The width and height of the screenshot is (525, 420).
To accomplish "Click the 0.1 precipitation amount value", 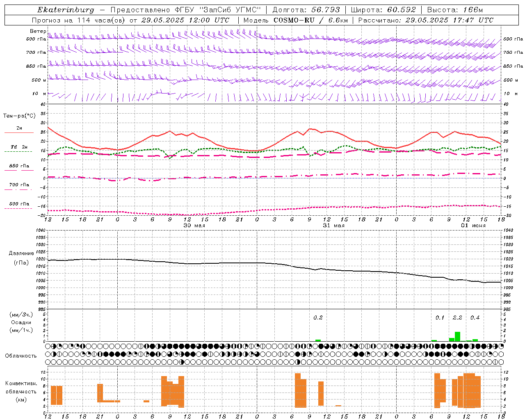I will coord(440,318).
